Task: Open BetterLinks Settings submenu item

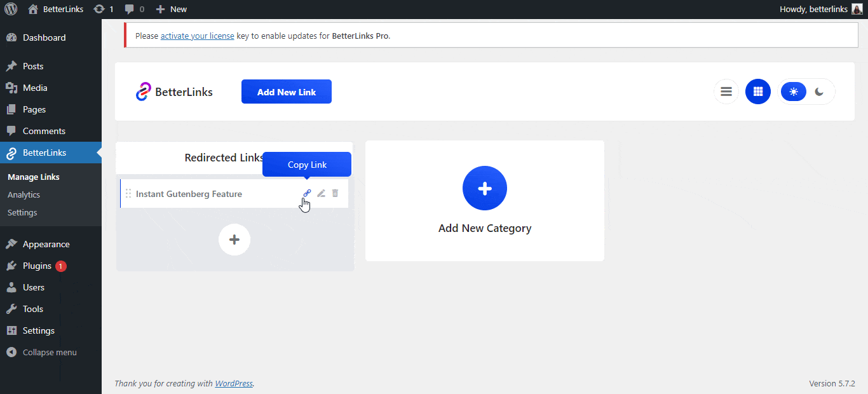Action: click(x=22, y=212)
